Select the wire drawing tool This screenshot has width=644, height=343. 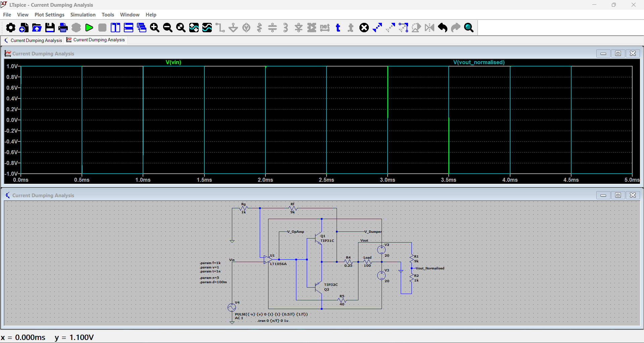tap(220, 28)
